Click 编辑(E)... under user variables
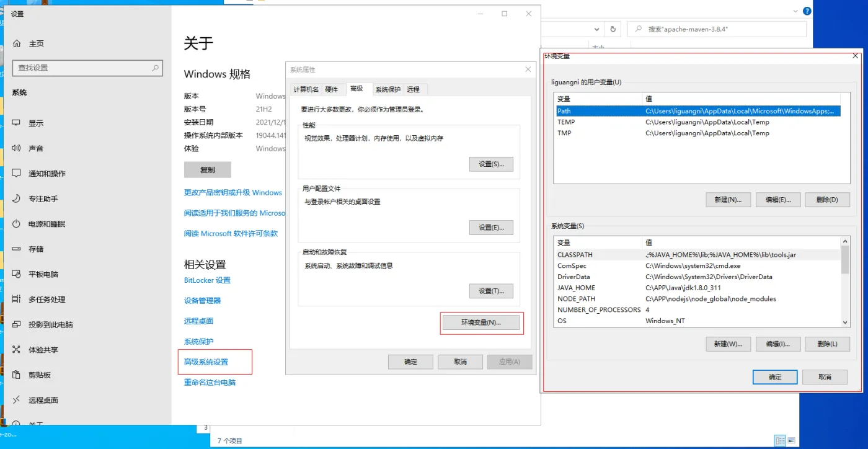The height and width of the screenshot is (449, 868). click(777, 200)
